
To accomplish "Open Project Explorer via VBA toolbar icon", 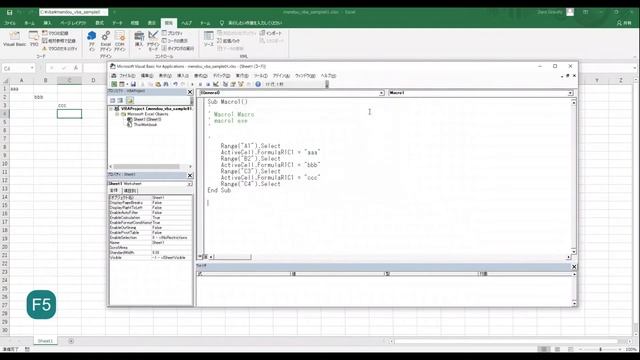I will [x=226, y=84].
